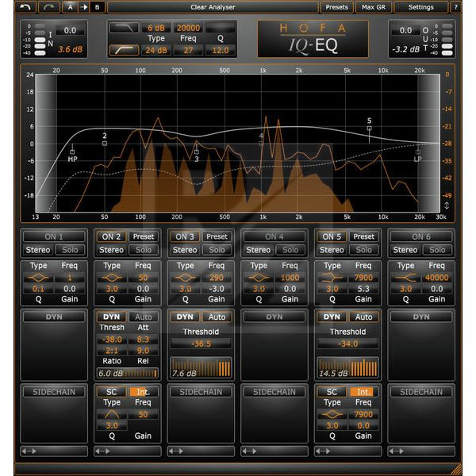This screenshot has width=476, height=476.
Task: Click the HP node in graph
Action: [72, 152]
